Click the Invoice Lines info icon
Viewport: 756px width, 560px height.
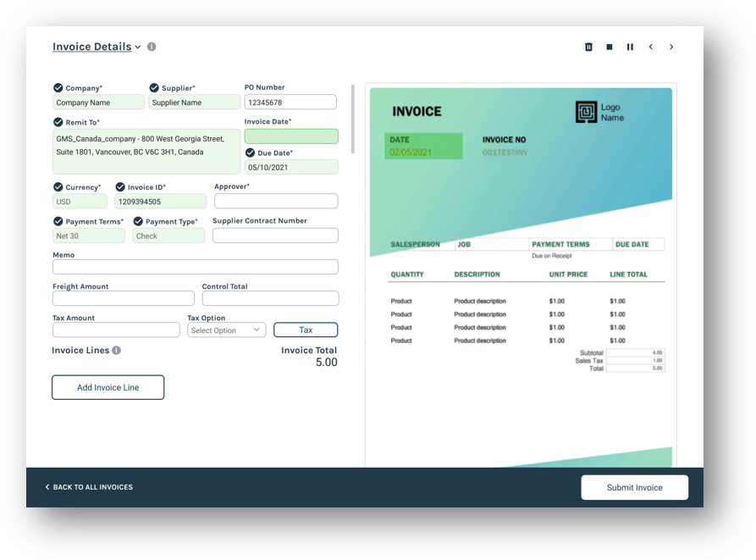click(x=116, y=350)
